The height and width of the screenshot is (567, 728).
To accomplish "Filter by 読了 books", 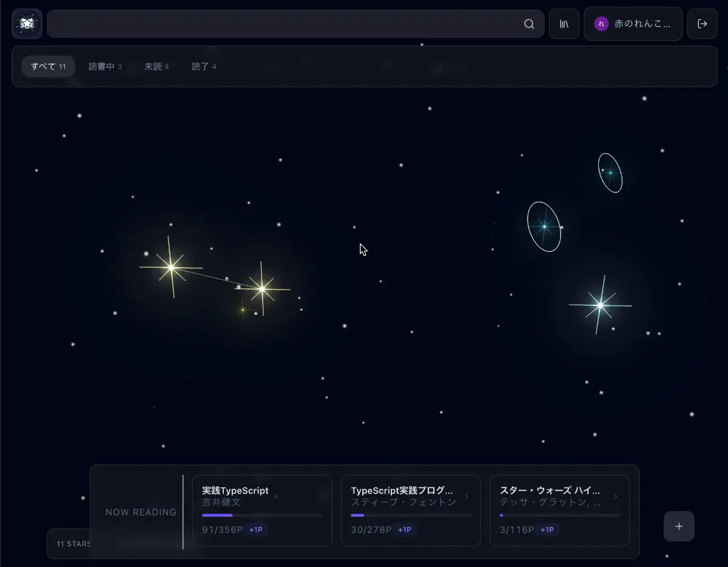I will point(204,67).
